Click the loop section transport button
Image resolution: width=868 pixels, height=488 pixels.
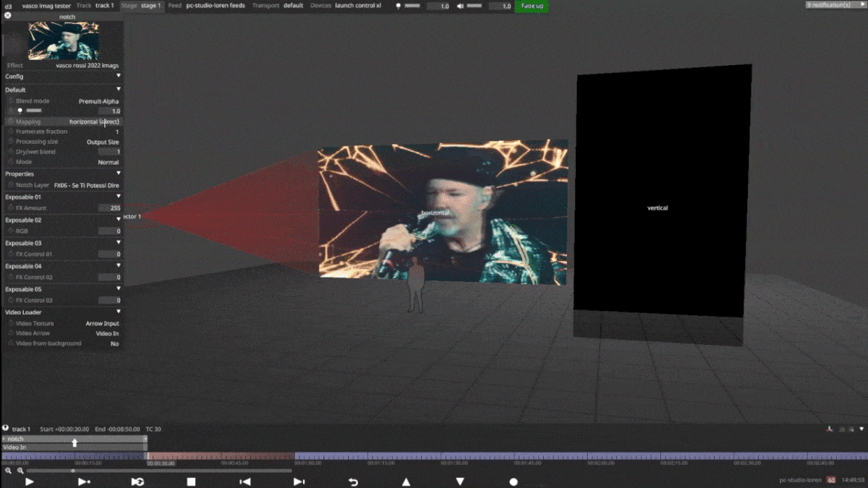[x=137, y=481]
